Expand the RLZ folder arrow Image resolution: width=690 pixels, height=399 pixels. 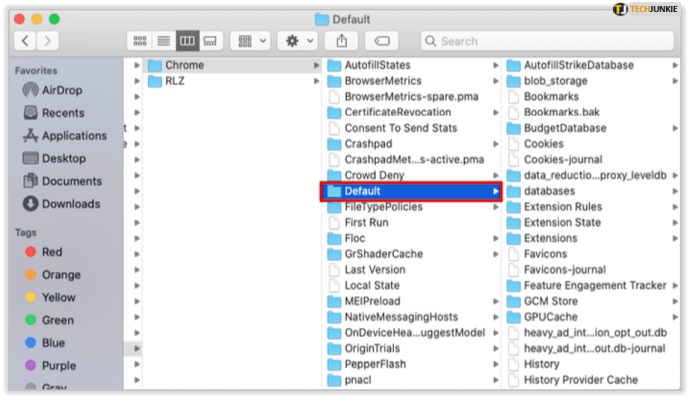(x=316, y=81)
